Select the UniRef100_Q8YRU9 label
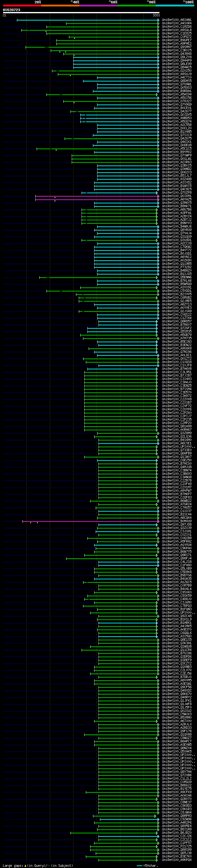 tap(176, 230)
